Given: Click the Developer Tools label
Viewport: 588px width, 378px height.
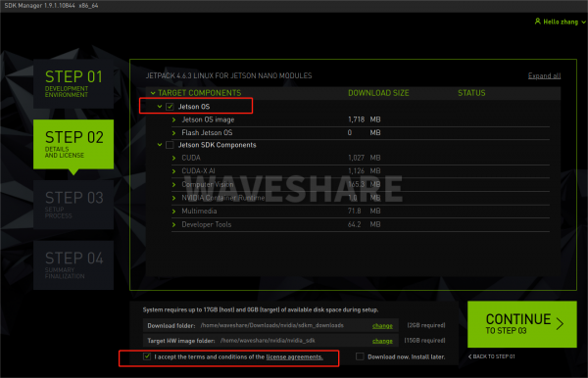Looking at the screenshot, I should pos(207,224).
